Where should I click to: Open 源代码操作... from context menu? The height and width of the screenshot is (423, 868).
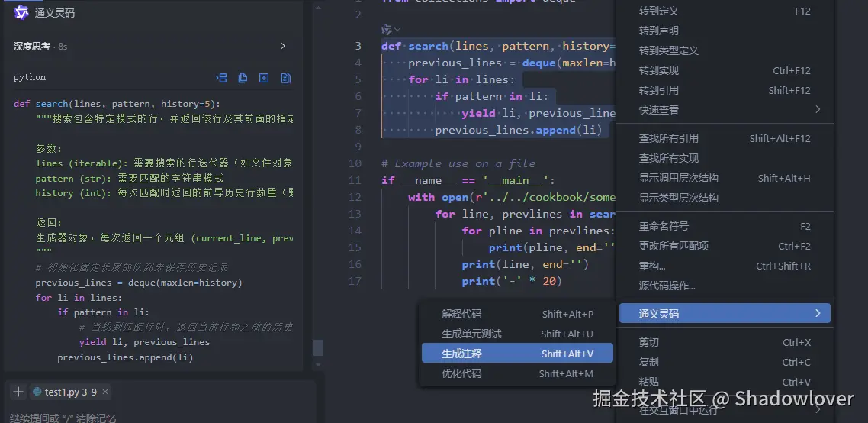coord(724,286)
